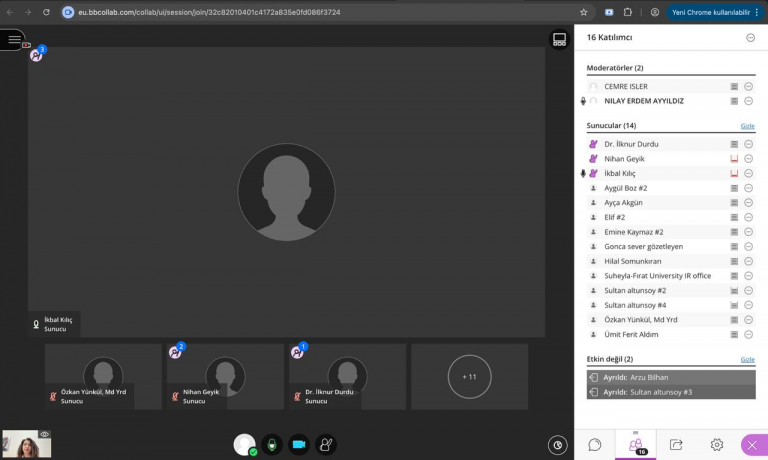768x460 pixels.
Task: Open the session timer icon
Action: pos(558,445)
